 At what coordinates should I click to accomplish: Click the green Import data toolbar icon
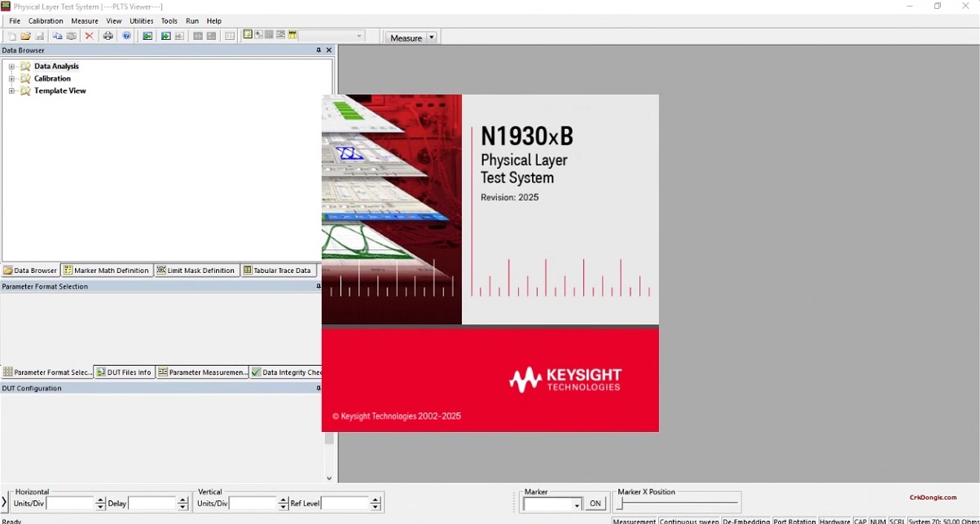[x=147, y=36]
